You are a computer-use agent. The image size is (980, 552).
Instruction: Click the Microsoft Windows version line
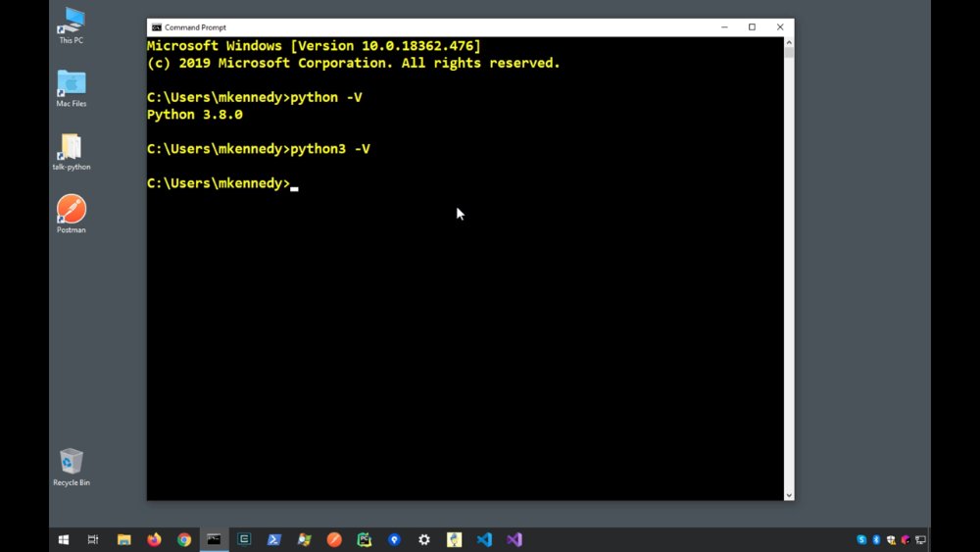pos(314,46)
